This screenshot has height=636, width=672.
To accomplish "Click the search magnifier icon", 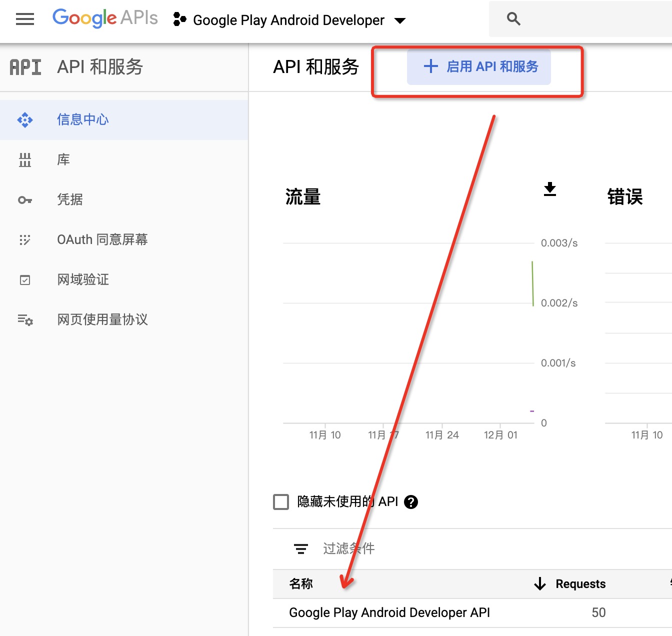I will (513, 19).
